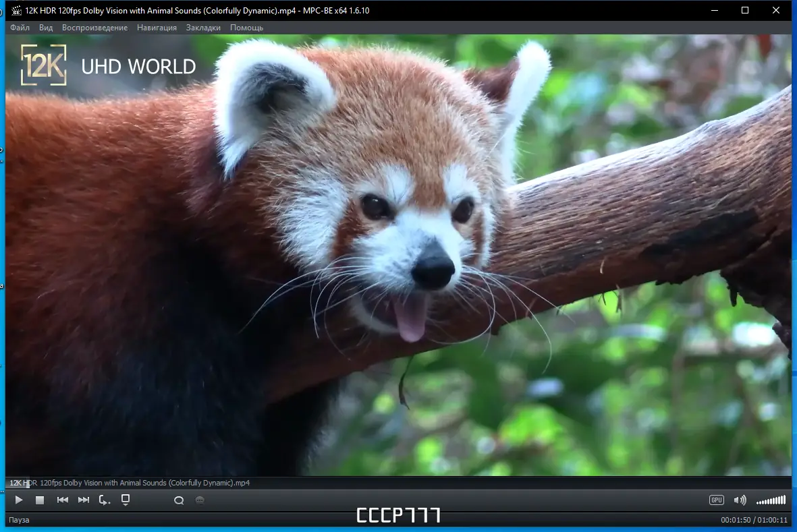The image size is (797, 532).
Task: Open the Навигация menu
Action: pyautogui.click(x=157, y=28)
